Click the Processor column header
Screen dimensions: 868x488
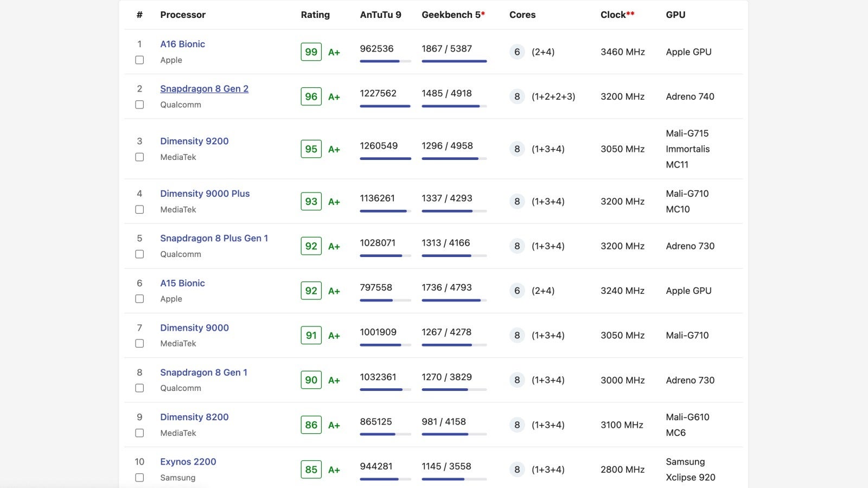(x=183, y=15)
